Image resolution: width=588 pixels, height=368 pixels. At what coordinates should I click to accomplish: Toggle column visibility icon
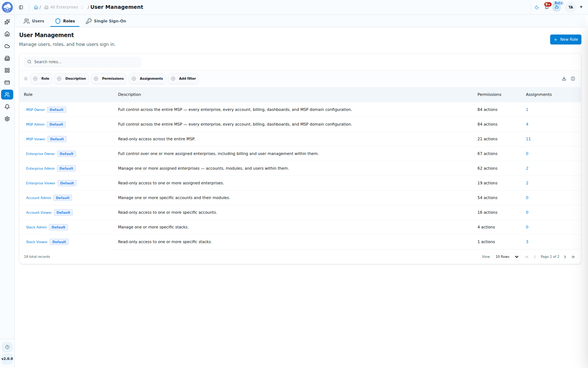click(573, 79)
